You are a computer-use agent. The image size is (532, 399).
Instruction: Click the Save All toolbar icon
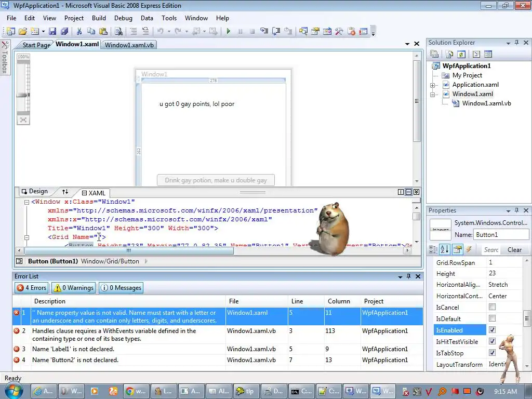(x=64, y=31)
